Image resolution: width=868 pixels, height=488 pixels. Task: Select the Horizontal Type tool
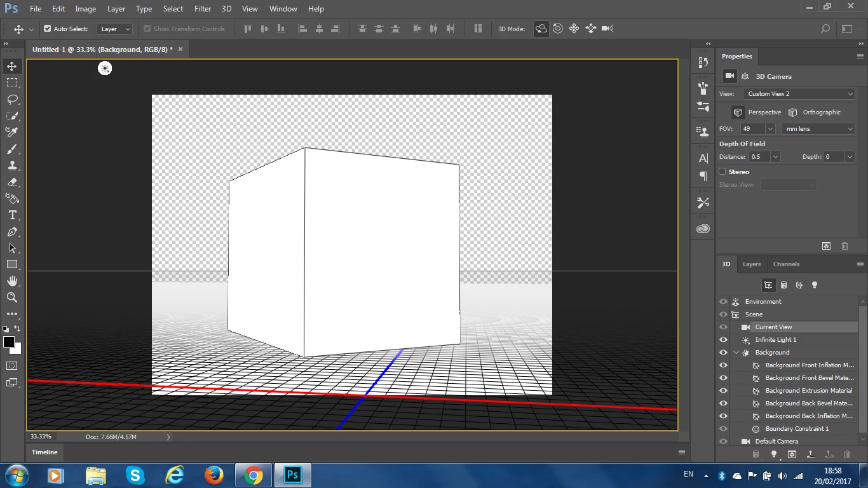tap(12, 215)
